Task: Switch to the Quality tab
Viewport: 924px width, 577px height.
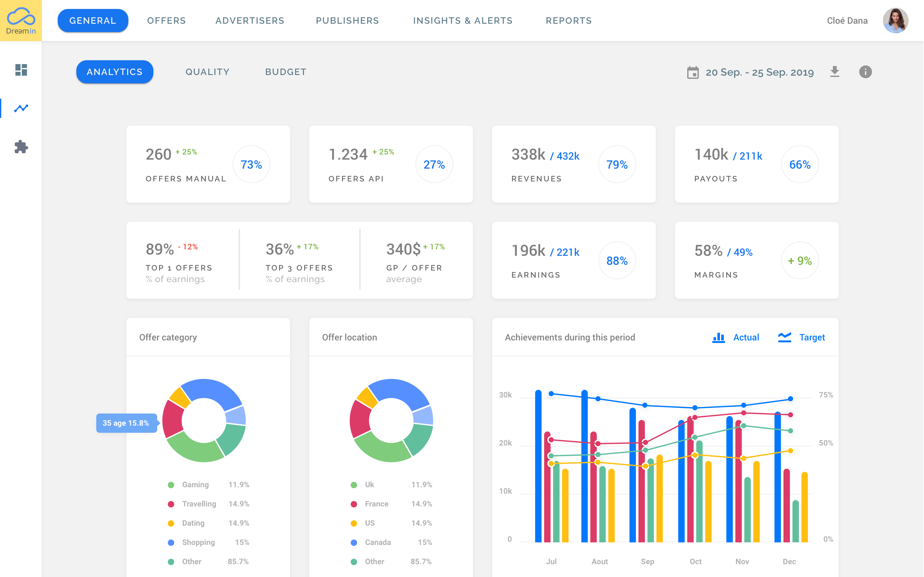Action: point(207,72)
